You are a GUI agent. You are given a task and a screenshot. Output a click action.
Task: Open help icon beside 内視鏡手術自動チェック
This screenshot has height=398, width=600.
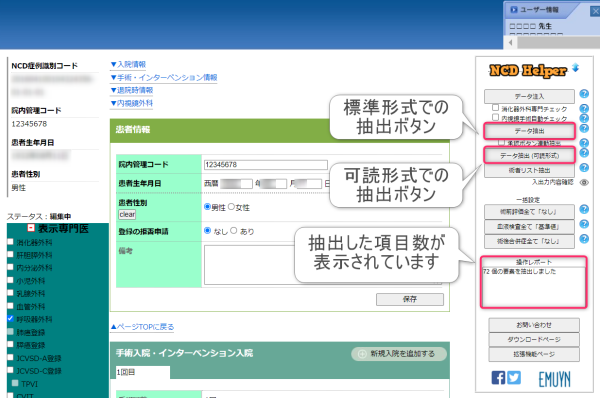584,118
